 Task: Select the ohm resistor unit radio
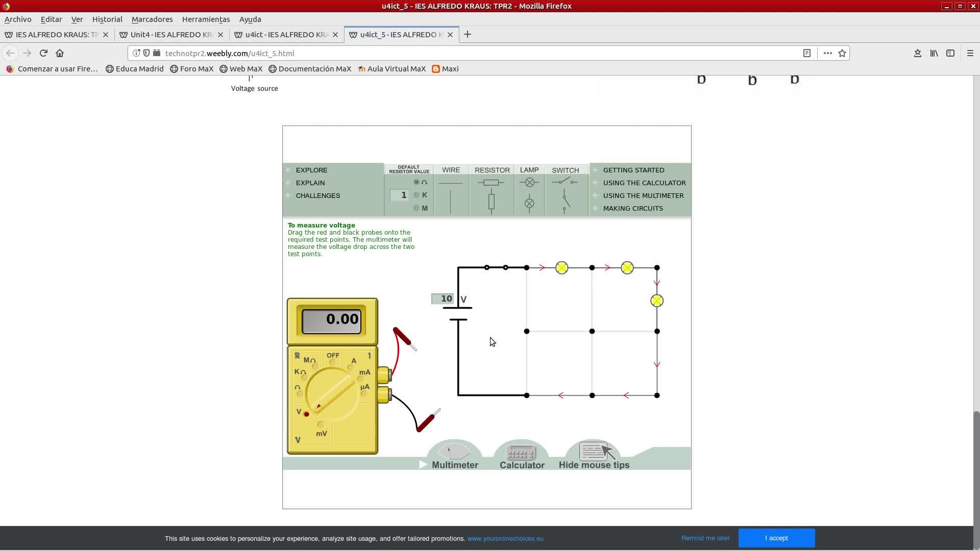pyautogui.click(x=416, y=182)
